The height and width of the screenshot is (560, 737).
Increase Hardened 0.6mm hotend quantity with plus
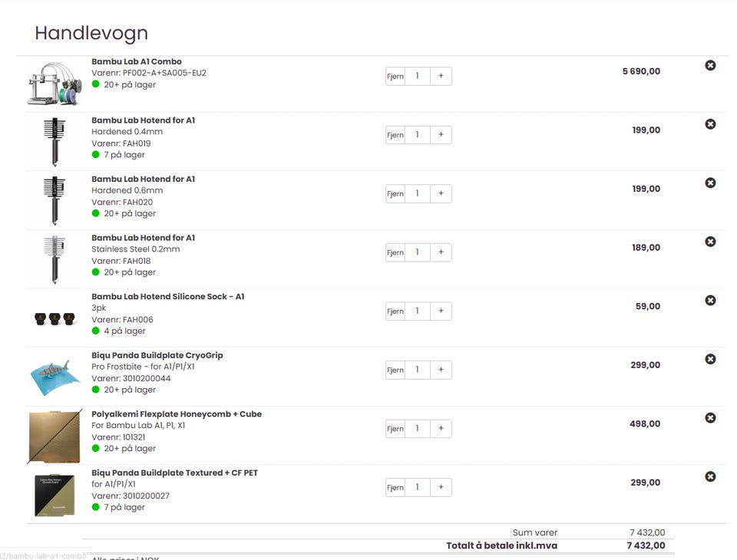(x=441, y=193)
